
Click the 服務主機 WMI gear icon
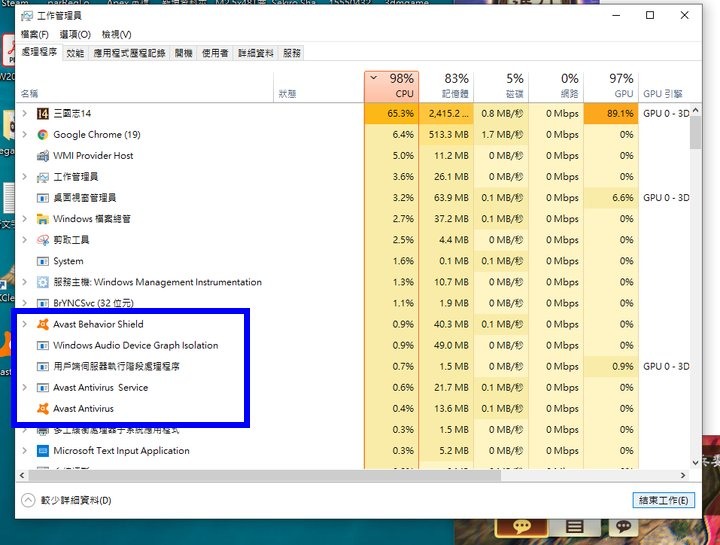click(x=43, y=282)
